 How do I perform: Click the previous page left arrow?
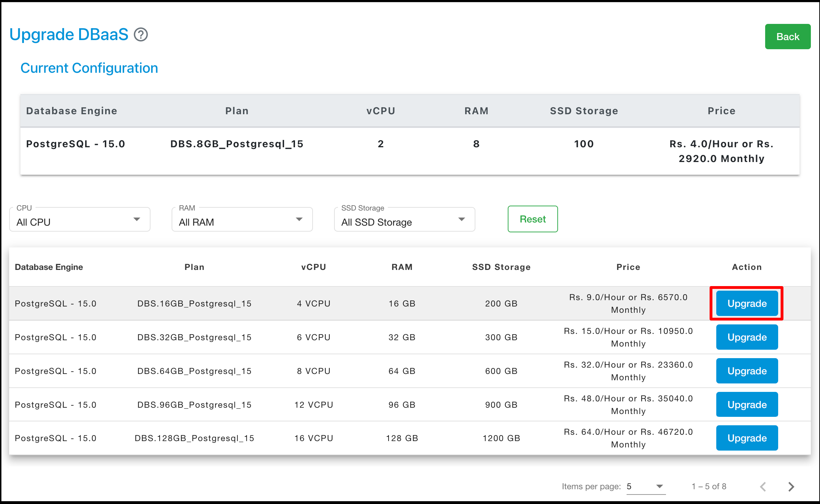pos(763,486)
